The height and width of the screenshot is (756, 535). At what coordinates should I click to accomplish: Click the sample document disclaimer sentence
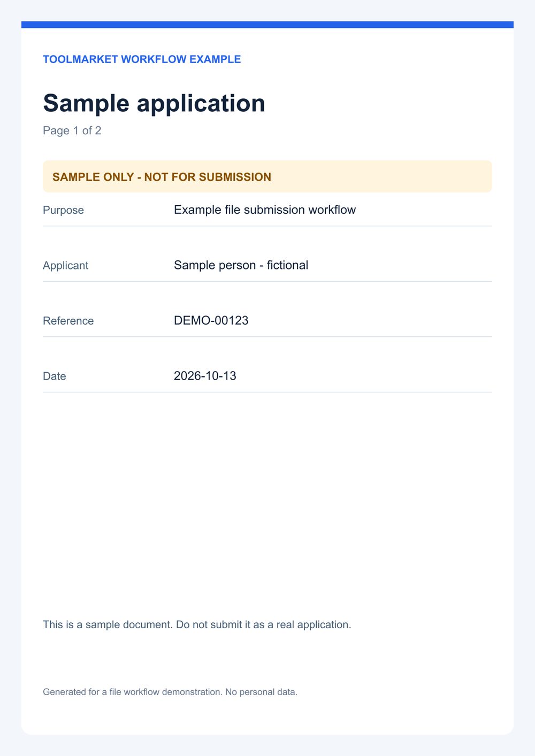(x=197, y=624)
